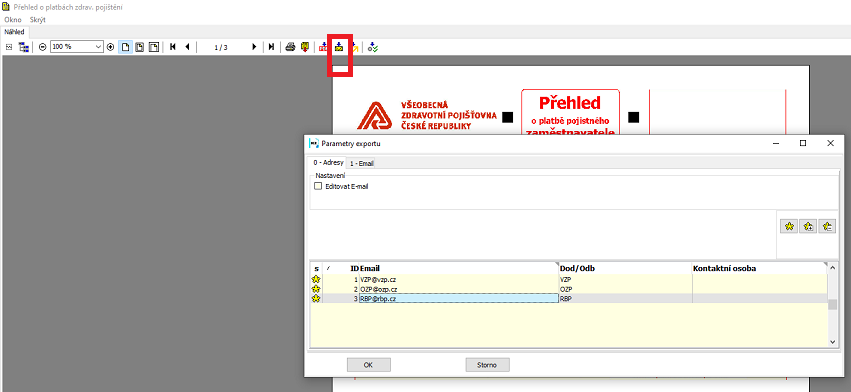Click the scroll up arrow of address table
This screenshot has height=392, width=851.
[x=833, y=267]
